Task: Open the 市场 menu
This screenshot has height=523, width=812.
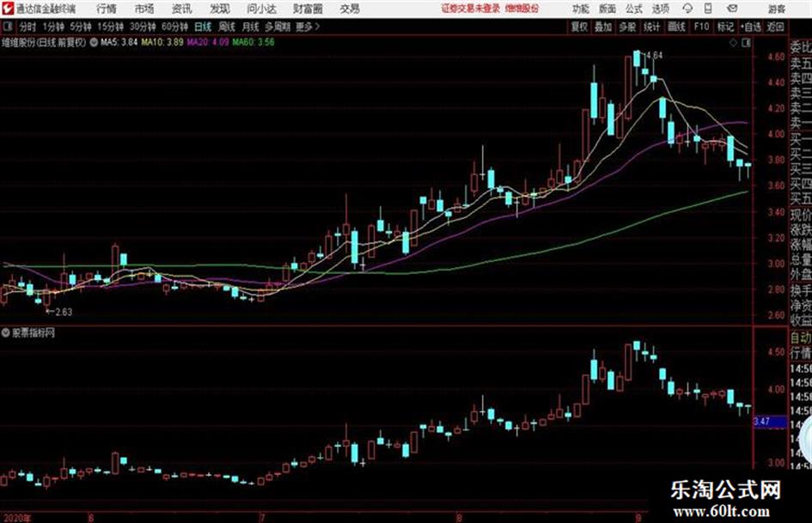Action: pos(144,9)
